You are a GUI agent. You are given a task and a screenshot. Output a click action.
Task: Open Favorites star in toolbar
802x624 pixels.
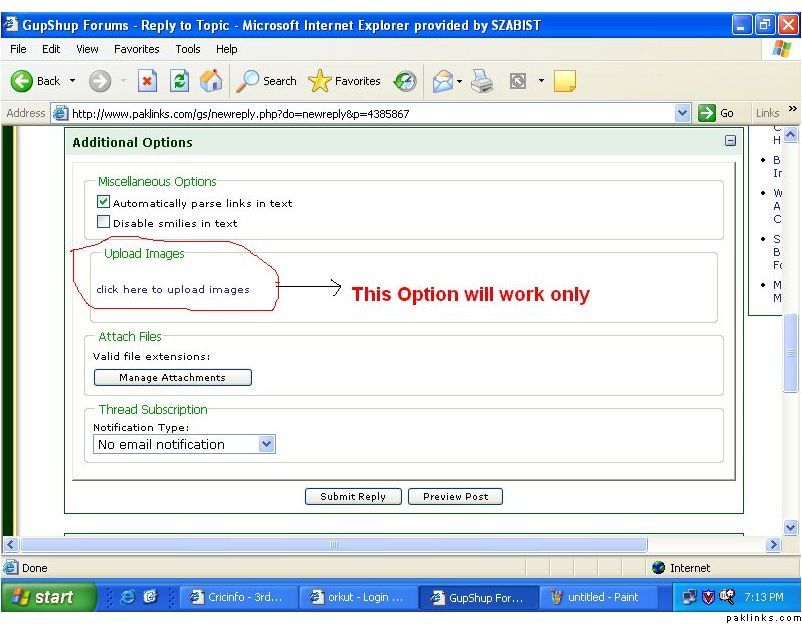click(x=344, y=81)
